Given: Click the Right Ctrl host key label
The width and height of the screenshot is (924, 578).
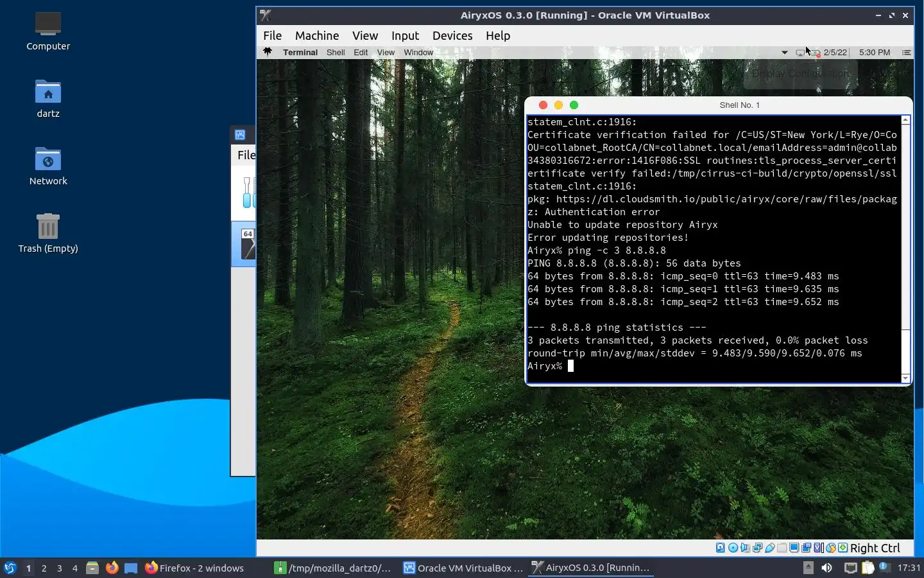Looking at the screenshot, I should [875, 548].
